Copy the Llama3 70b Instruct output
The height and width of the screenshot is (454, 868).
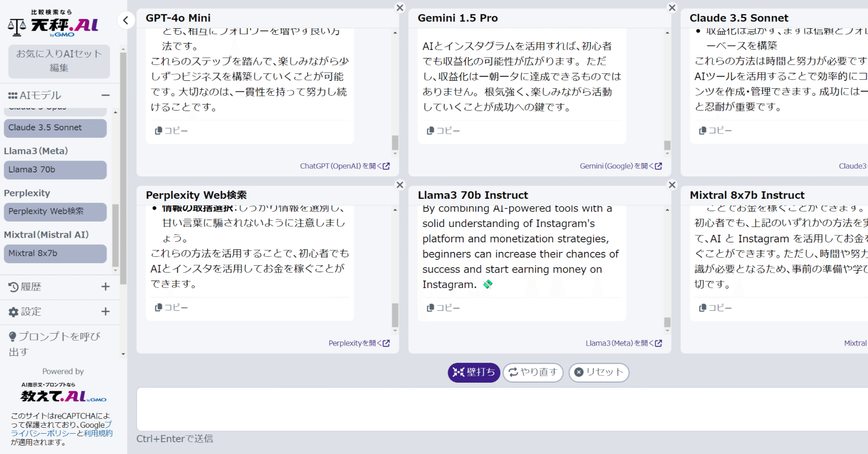[x=443, y=307]
